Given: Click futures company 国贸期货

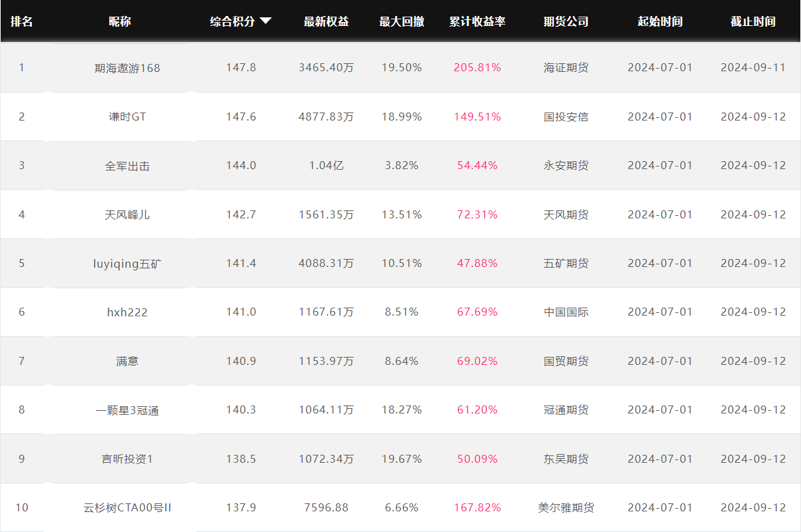Looking at the screenshot, I should 566,361.
